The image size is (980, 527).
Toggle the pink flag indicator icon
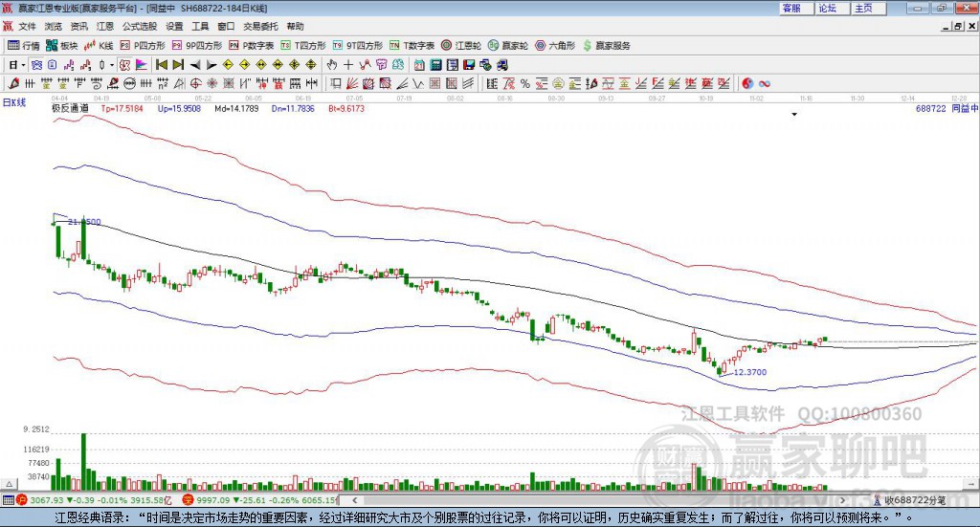[142, 65]
